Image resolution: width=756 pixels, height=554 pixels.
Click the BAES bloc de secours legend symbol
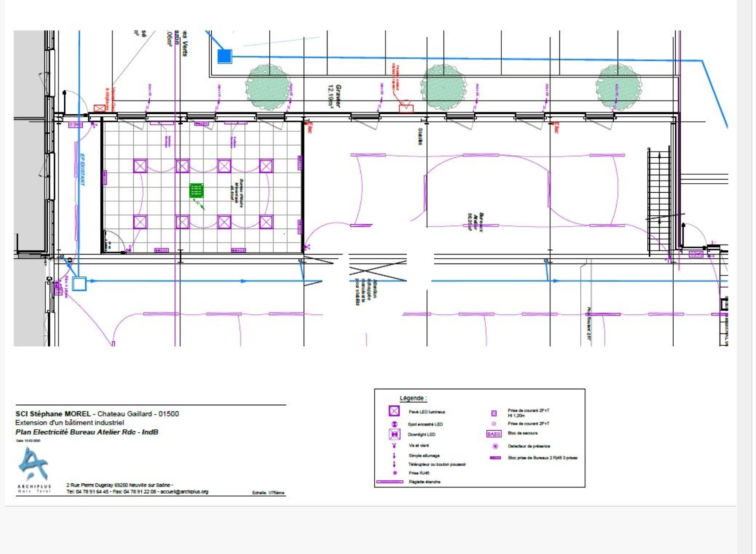(x=493, y=434)
